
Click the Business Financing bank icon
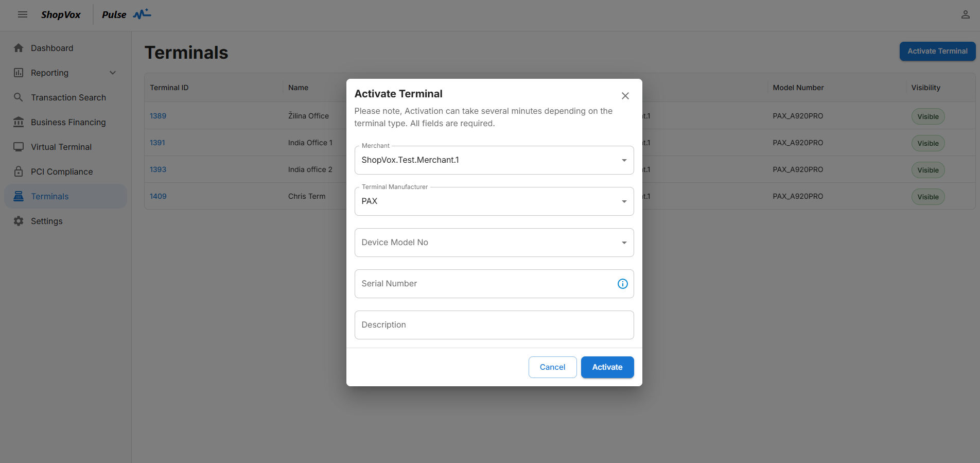19,122
